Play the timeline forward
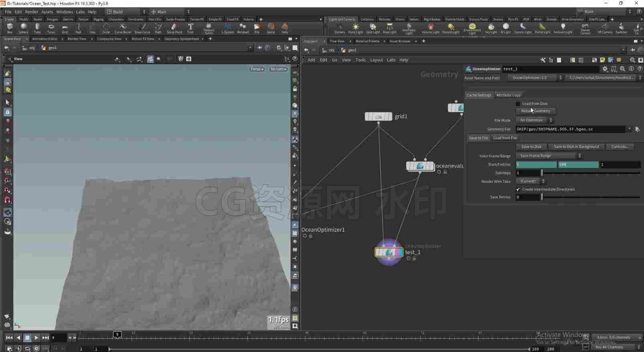644x352 pixels. pos(36,338)
